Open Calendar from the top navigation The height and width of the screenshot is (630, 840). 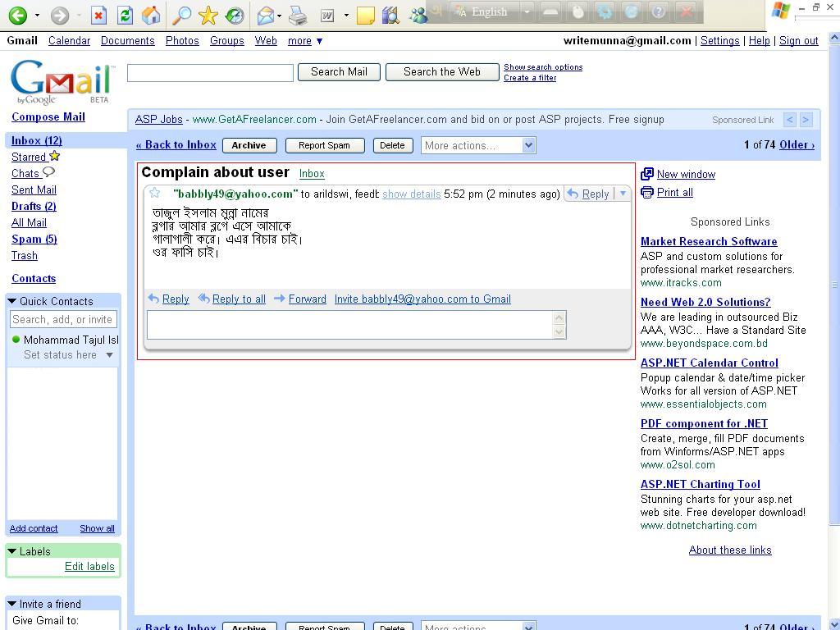pyautogui.click(x=69, y=41)
